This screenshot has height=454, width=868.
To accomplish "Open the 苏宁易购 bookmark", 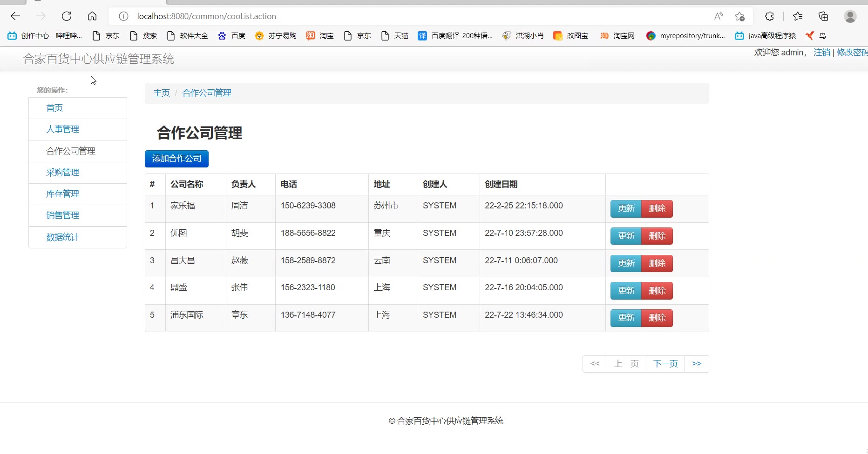I will [x=276, y=36].
